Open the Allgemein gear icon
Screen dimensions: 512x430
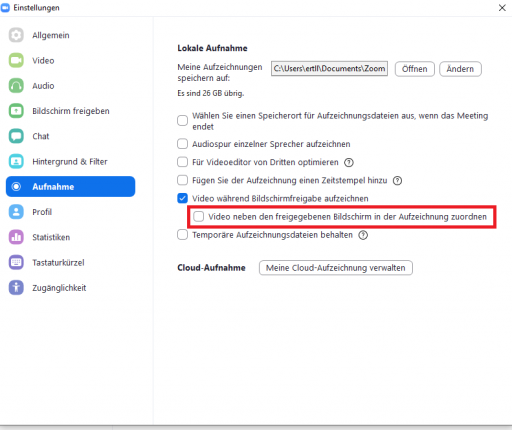tap(16, 35)
